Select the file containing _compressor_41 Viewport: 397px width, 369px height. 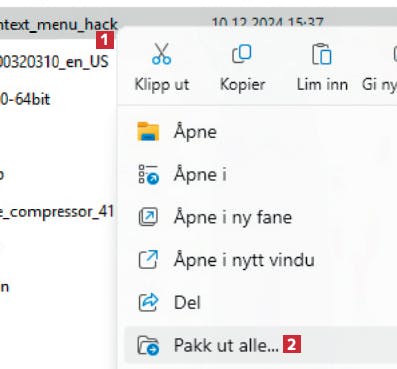pyautogui.click(x=57, y=212)
